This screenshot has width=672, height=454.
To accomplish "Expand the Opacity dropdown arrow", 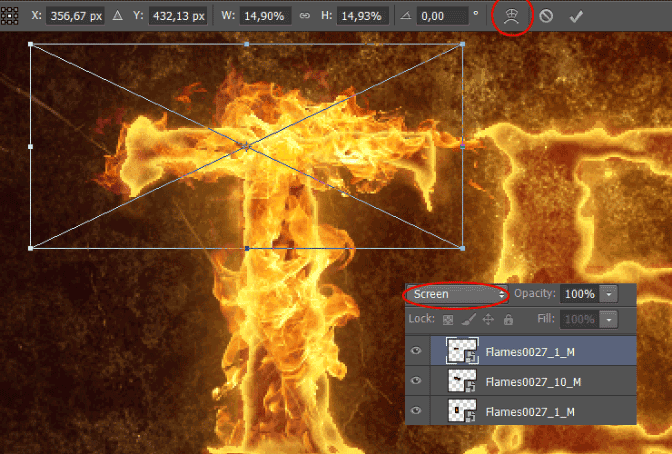I will pyautogui.click(x=609, y=294).
